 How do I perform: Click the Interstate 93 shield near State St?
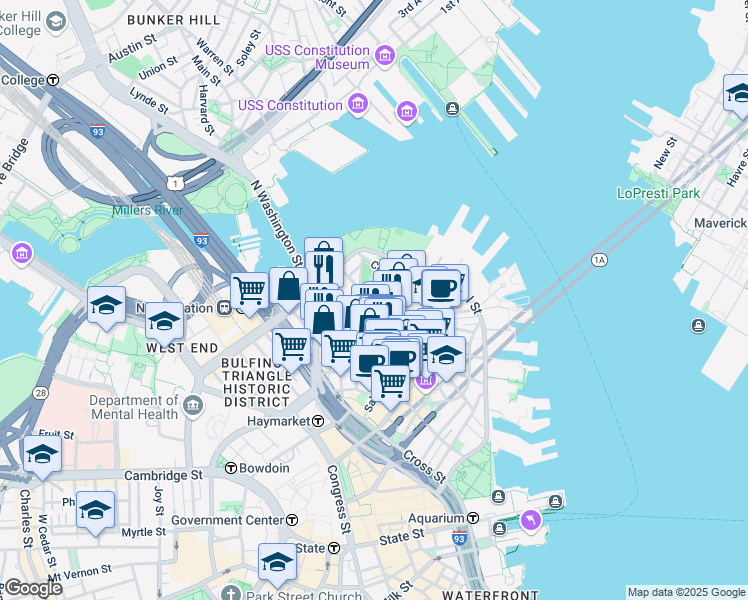pyautogui.click(x=459, y=538)
